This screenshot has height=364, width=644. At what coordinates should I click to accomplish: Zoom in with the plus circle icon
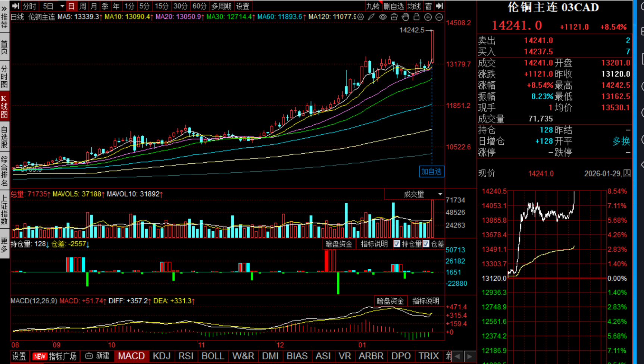(x=428, y=17)
